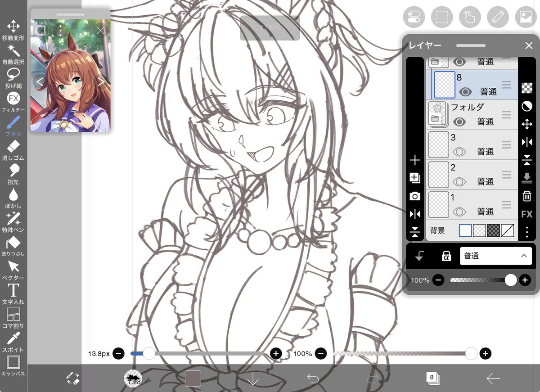Switch the view mode toggle at top right

pos(414,17)
